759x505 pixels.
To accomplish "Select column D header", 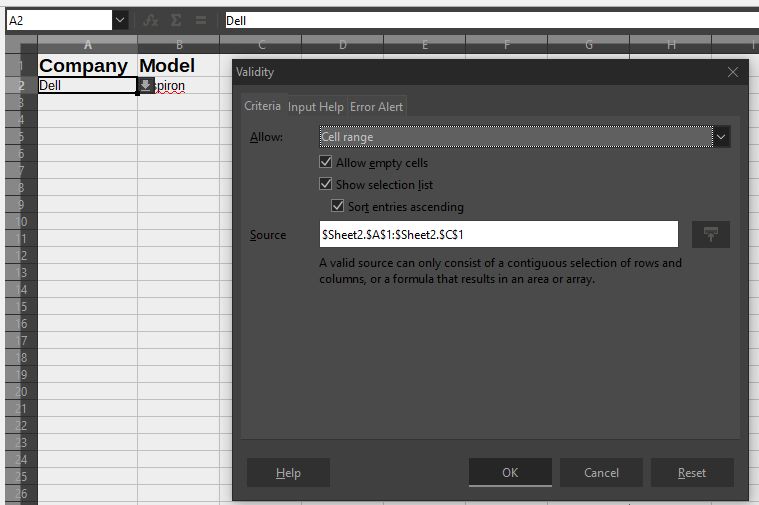I will [x=343, y=45].
